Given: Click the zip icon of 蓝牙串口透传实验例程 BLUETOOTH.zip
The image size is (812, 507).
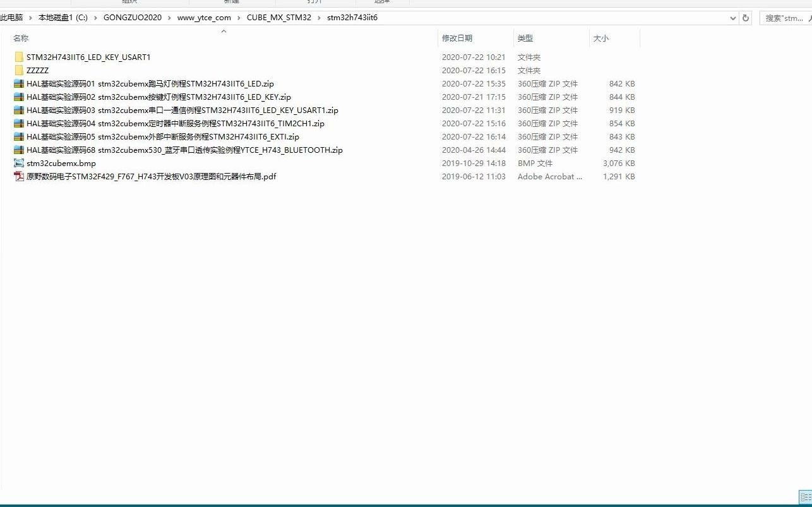Looking at the screenshot, I should click(x=19, y=150).
